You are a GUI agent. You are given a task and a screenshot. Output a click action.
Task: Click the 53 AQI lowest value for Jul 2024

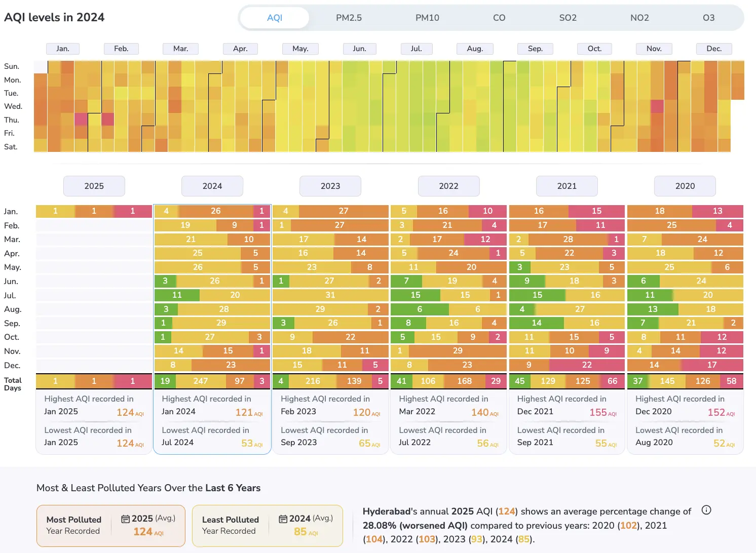click(252, 443)
